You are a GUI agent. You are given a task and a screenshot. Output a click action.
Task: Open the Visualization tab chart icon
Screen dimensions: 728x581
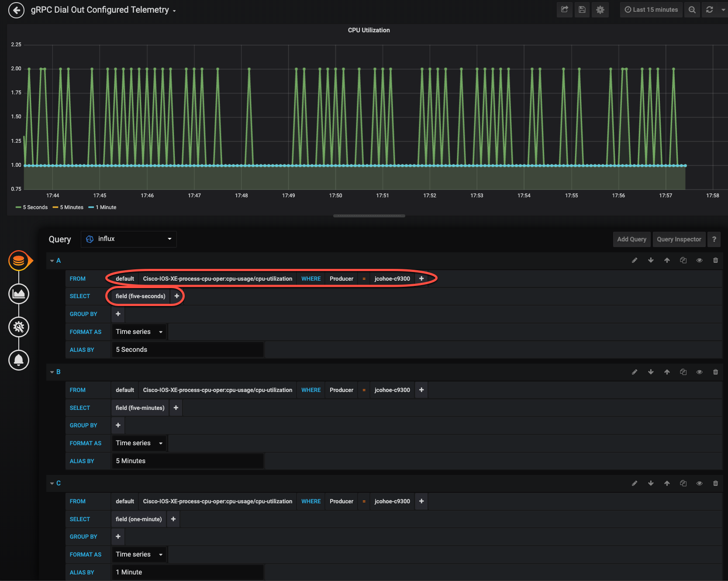coord(19,294)
